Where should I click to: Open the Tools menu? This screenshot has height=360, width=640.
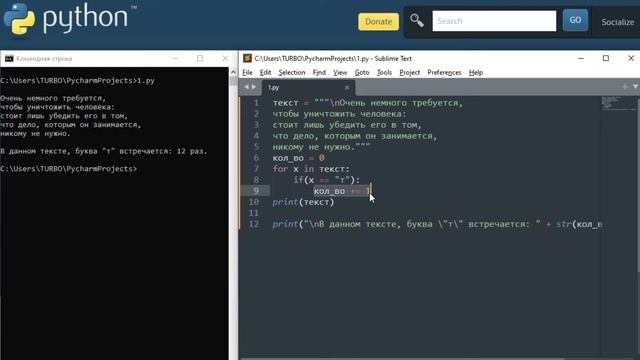(384, 73)
